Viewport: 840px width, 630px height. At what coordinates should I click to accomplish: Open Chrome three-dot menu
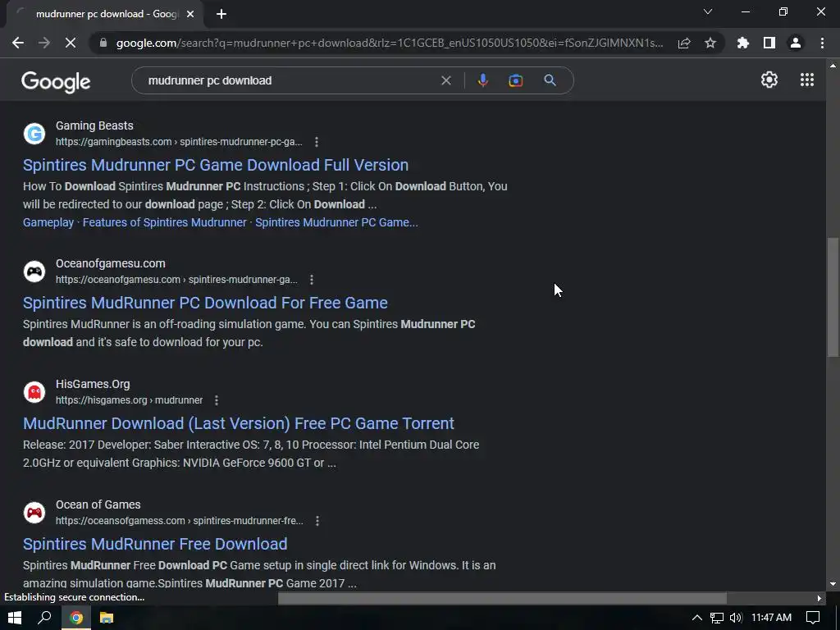tap(822, 43)
